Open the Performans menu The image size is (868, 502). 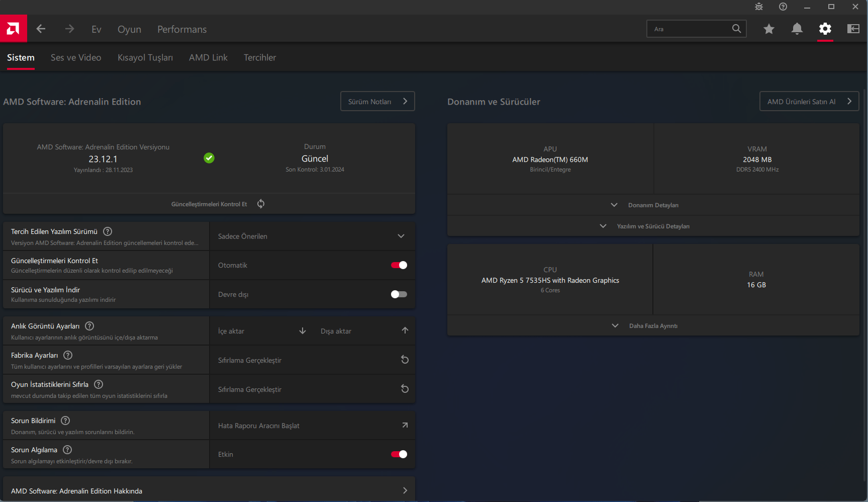pyautogui.click(x=182, y=29)
